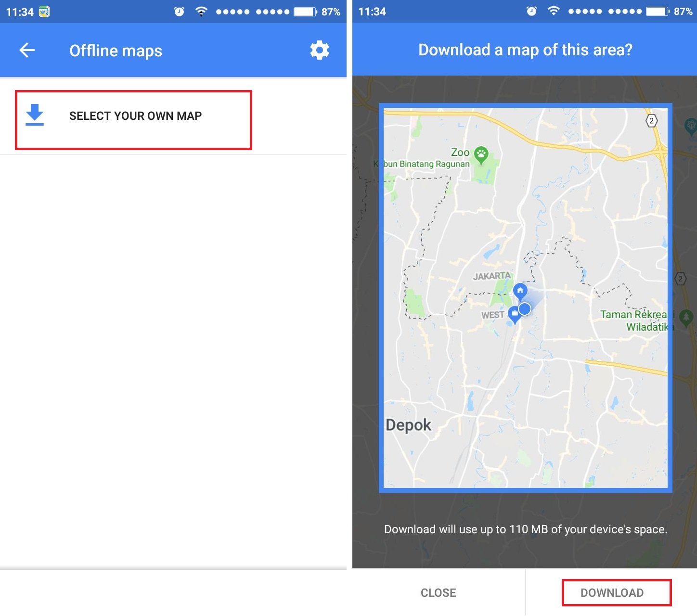697x616 pixels.
Task: Tap the 110 MB storage notice text
Action: click(525, 529)
